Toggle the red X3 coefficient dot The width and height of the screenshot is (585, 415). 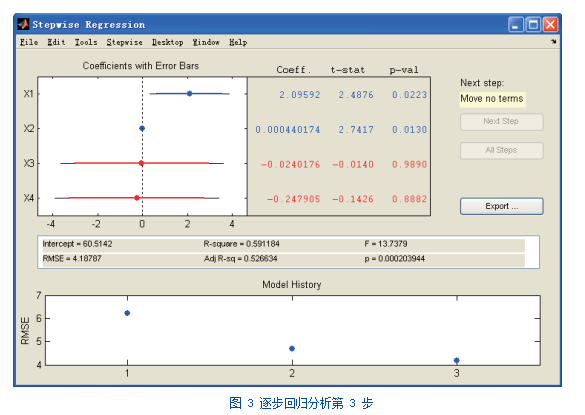point(141,163)
